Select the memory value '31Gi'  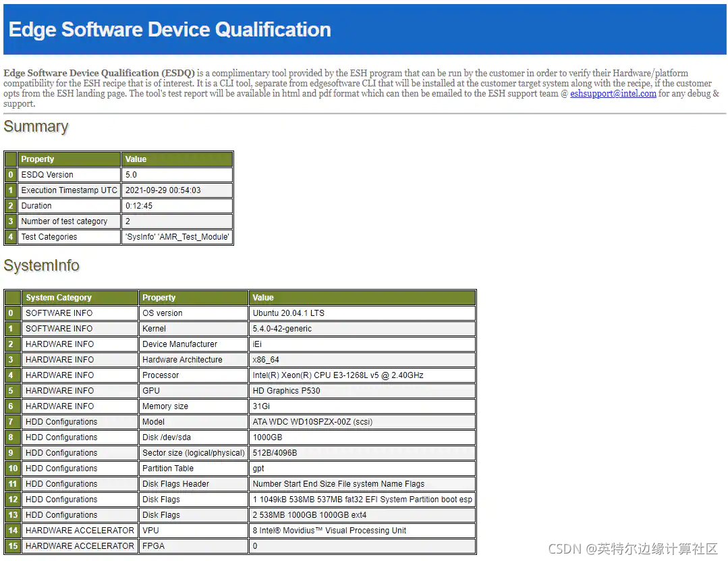point(362,406)
